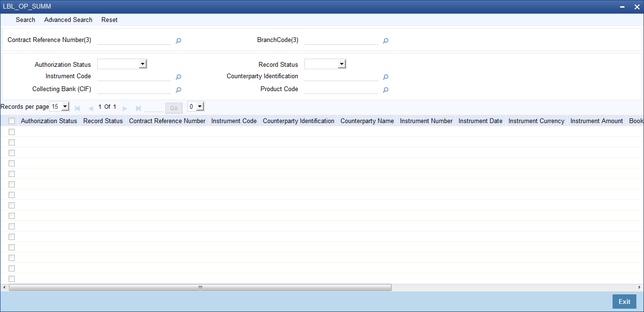
Task: Tick the first row checkbox in results
Action: (12, 132)
